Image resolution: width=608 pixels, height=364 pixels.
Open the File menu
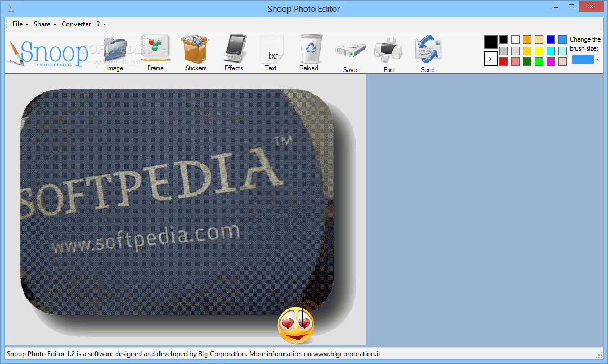click(x=20, y=24)
